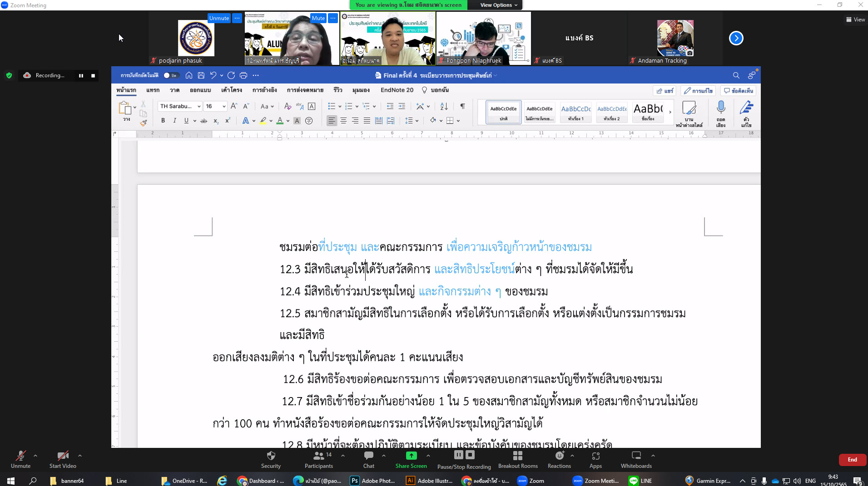Start Dictate with the microphone icon

pyautogui.click(x=721, y=113)
